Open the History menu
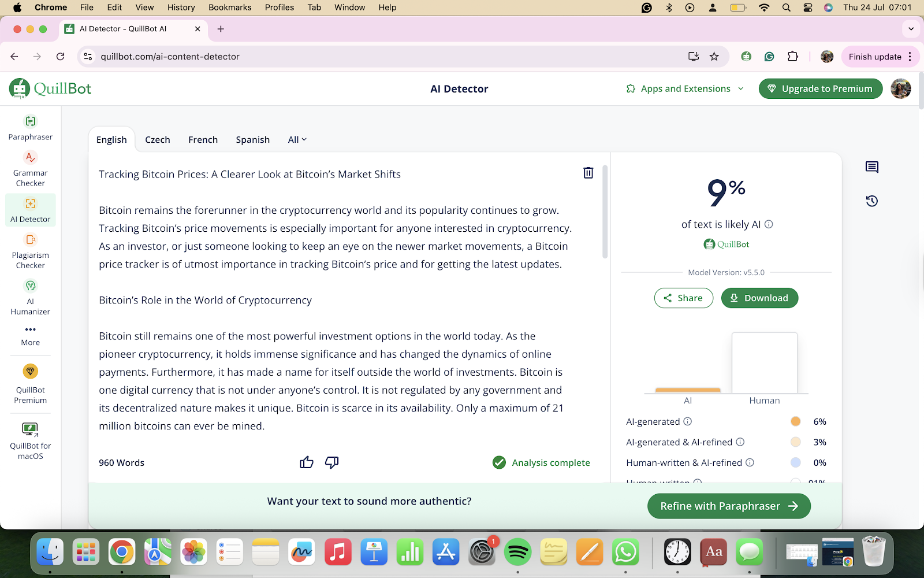The height and width of the screenshot is (578, 924). 181,7
